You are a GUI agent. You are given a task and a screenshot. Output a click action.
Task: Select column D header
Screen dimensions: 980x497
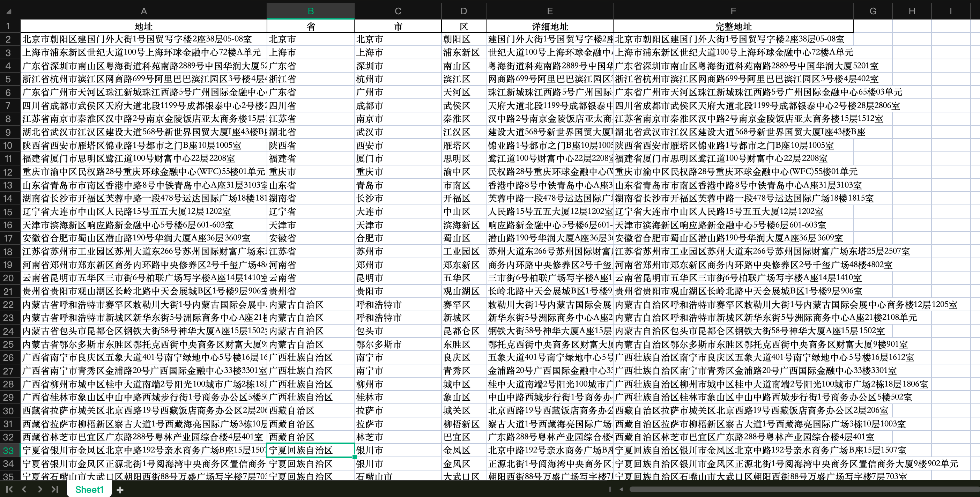pyautogui.click(x=463, y=11)
